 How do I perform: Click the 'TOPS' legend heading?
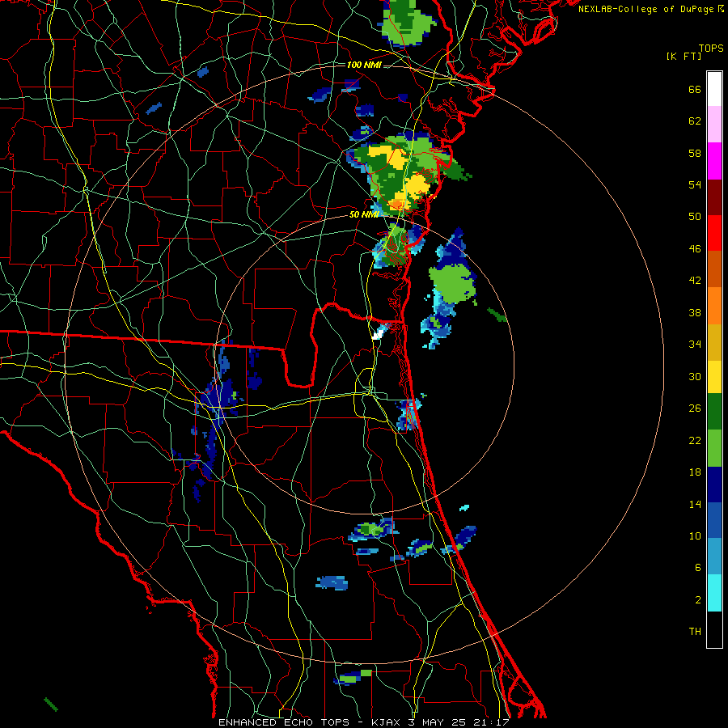(711, 49)
